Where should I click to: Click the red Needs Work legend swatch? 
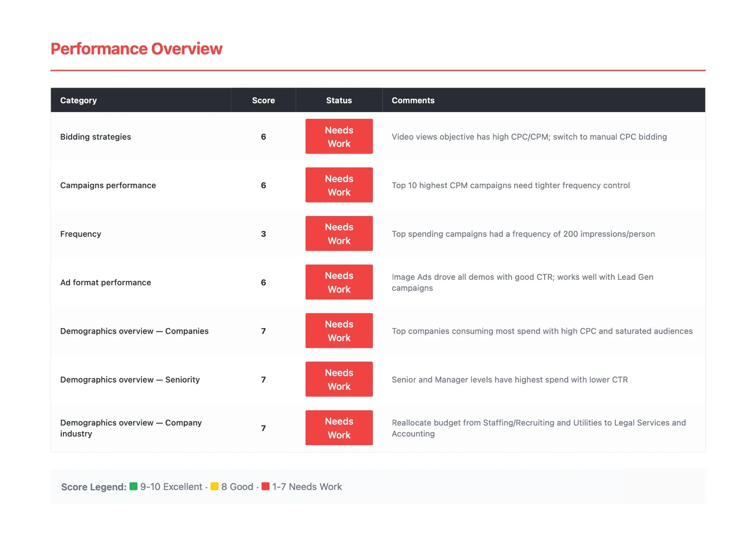[x=266, y=486]
